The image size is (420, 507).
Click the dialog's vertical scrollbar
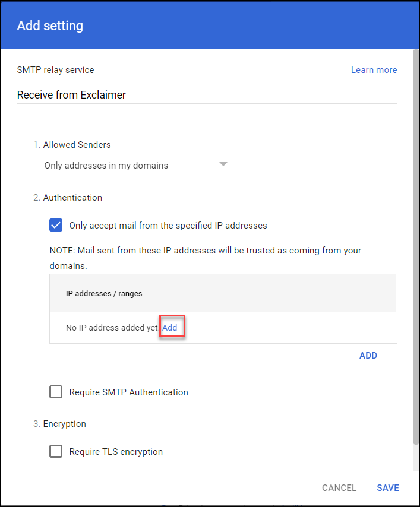click(415, 237)
